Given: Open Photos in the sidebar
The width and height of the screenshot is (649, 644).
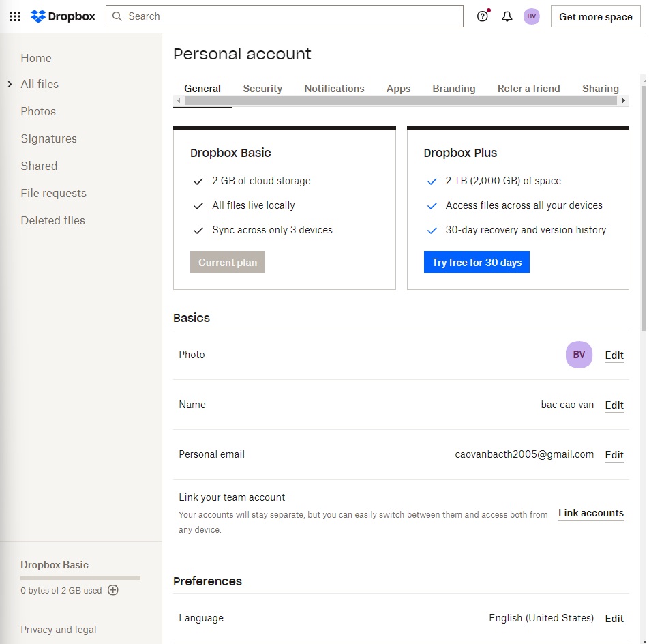Looking at the screenshot, I should [38, 111].
